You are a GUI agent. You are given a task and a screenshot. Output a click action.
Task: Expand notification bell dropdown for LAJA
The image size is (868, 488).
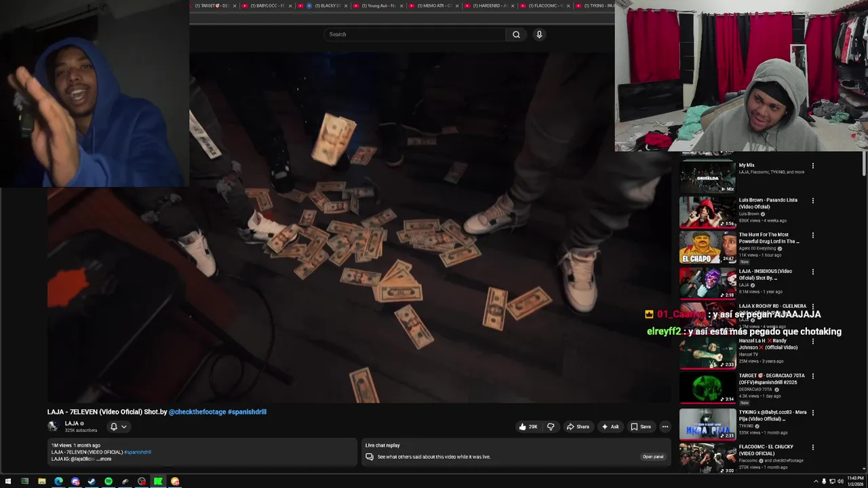[119, 426]
